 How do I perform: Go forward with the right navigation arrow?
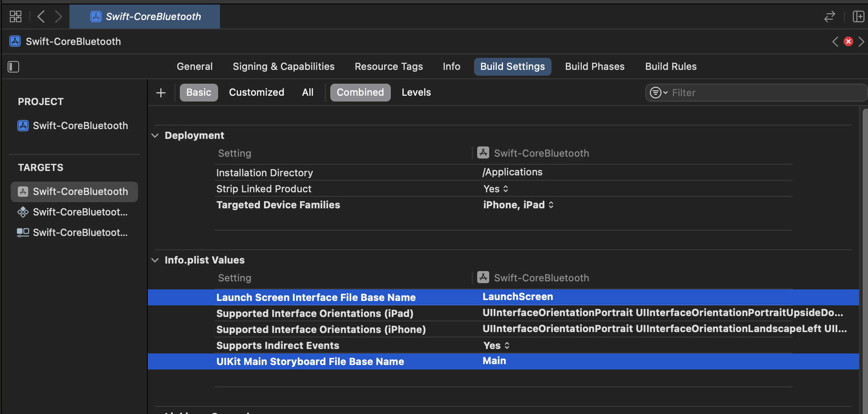tap(58, 16)
